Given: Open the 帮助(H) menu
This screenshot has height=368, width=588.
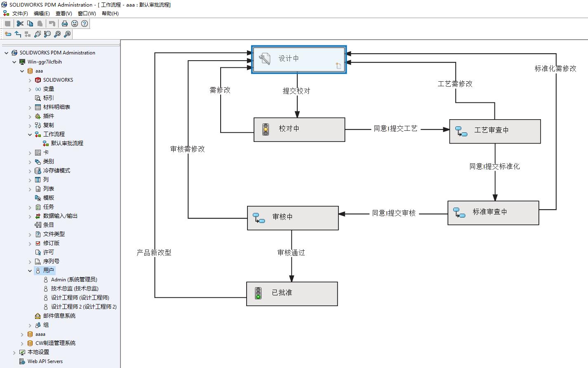Looking at the screenshot, I should coord(110,13).
